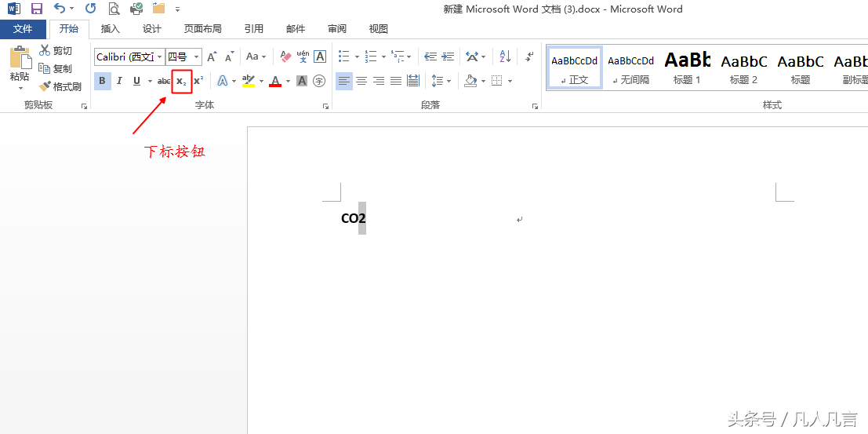The width and height of the screenshot is (868, 434).
Task: Toggle the subscript x₂ button
Action: point(182,82)
